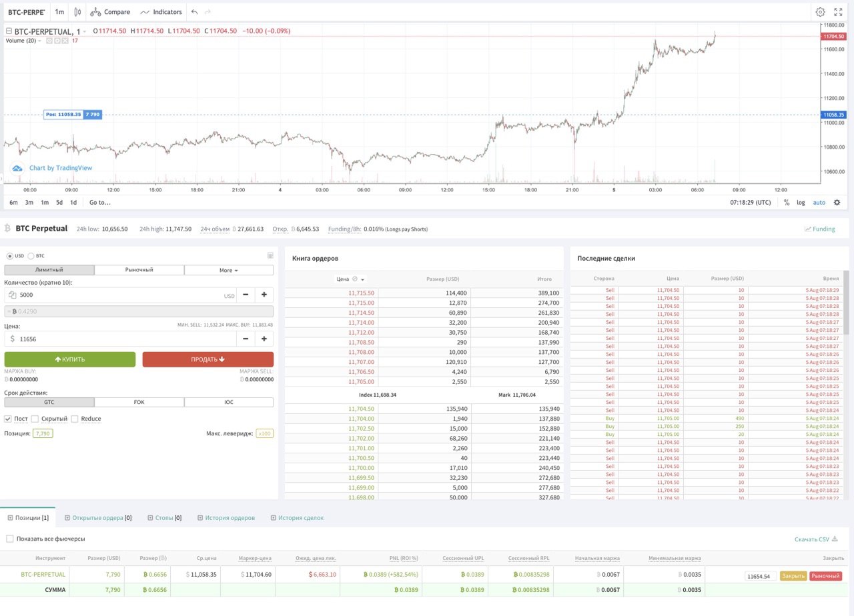Image resolution: width=854 pixels, height=616 pixels.
Task: Set chart range to 5d
Action: [x=59, y=203]
